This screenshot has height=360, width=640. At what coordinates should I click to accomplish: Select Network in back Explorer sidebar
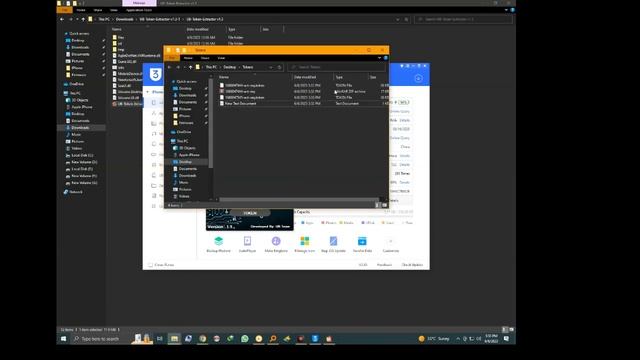click(x=76, y=192)
